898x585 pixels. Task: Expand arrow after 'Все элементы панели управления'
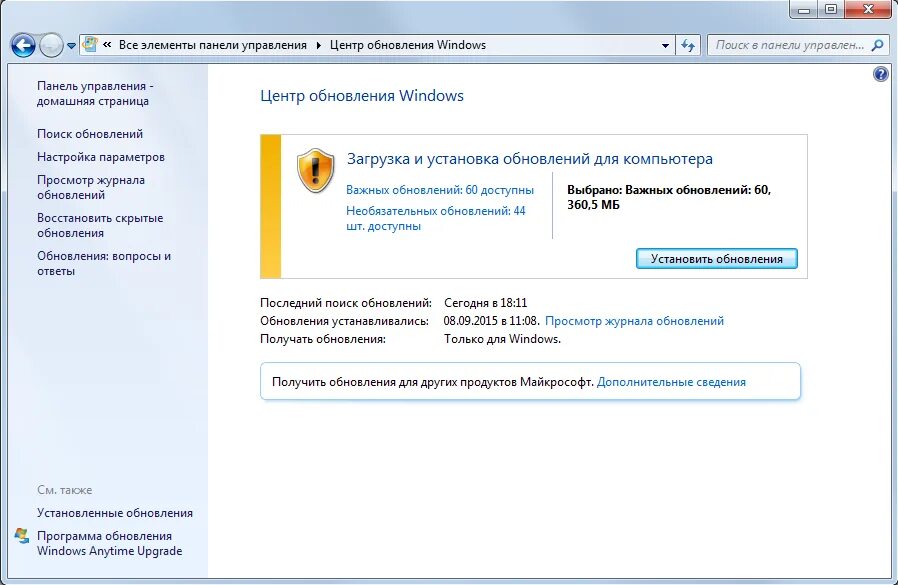point(318,45)
